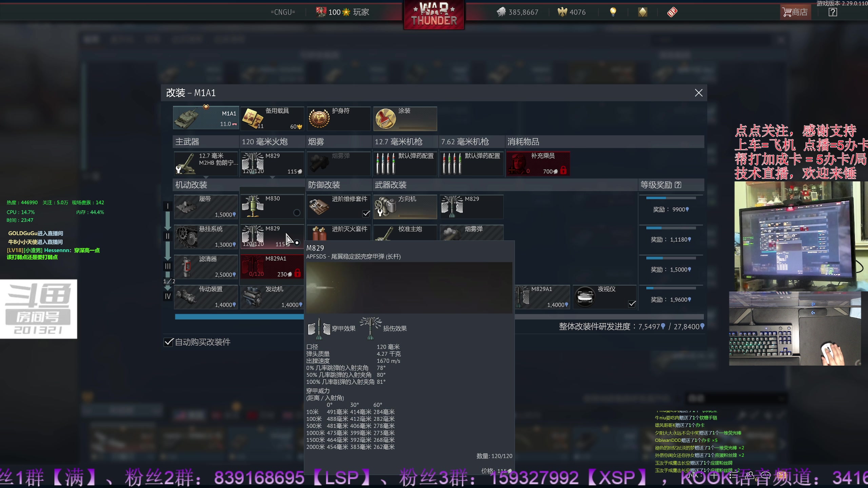Click the help question mark icon top right

click(832, 12)
